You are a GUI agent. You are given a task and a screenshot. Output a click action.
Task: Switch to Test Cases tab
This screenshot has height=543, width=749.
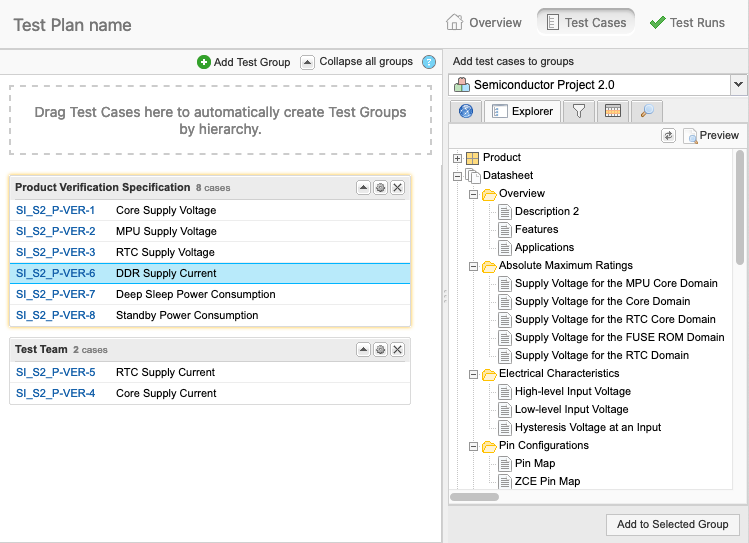click(586, 22)
